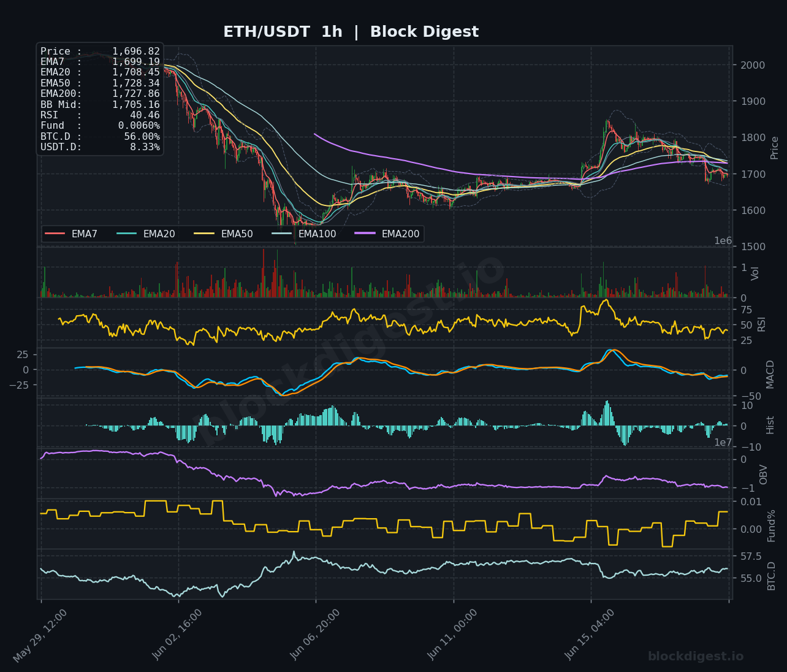The image size is (787, 672).
Task: Click the 1900 price axis tick
Action: [751, 101]
